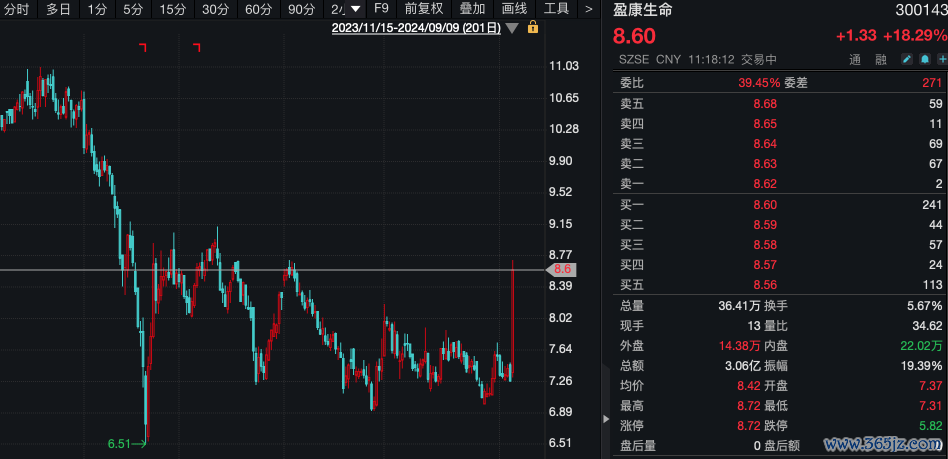Select the 30分 timeframe
The image size is (948, 459).
coord(215,9)
